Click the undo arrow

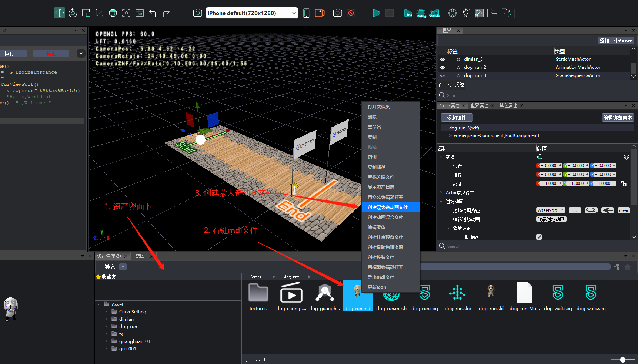[153, 13]
